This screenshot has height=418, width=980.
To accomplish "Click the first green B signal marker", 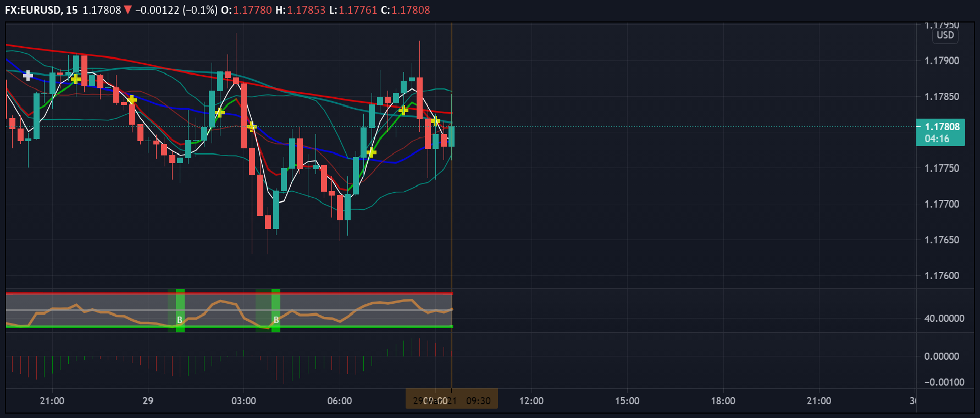I will click(x=180, y=319).
